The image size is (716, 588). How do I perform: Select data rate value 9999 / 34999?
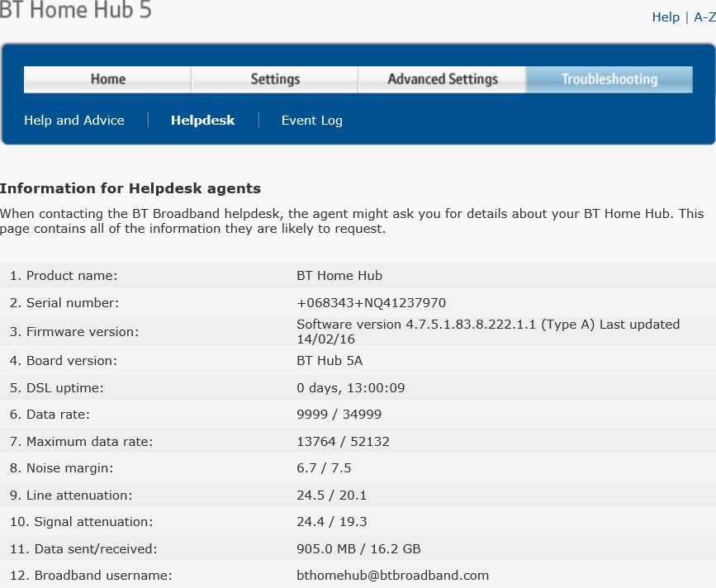click(339, 415)
